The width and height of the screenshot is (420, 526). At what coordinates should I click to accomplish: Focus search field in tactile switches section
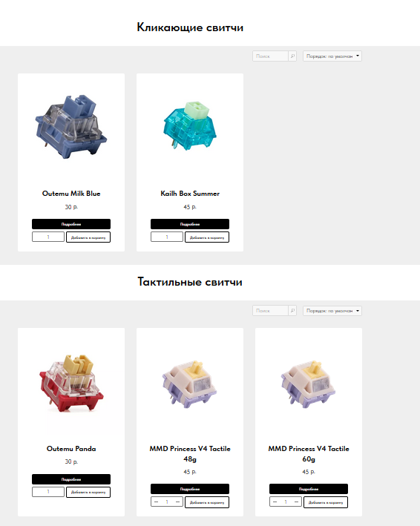pyautogui.click(x=270, y=311)
